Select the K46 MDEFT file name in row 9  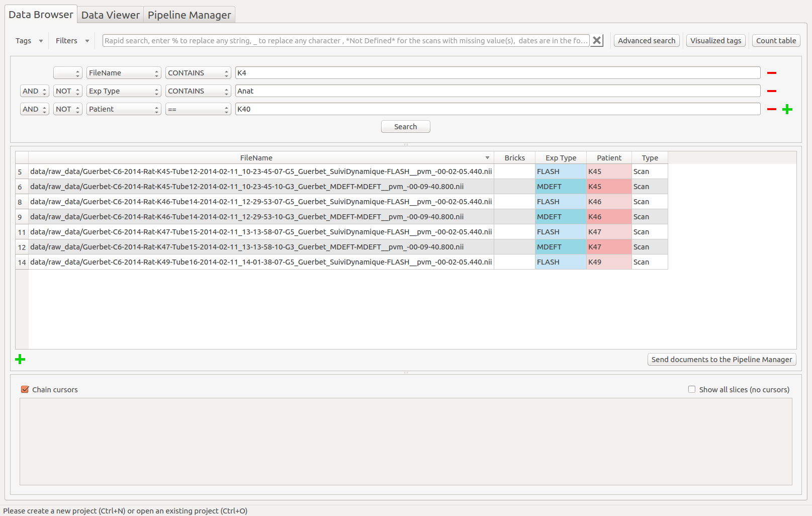(x=261, y=217)
